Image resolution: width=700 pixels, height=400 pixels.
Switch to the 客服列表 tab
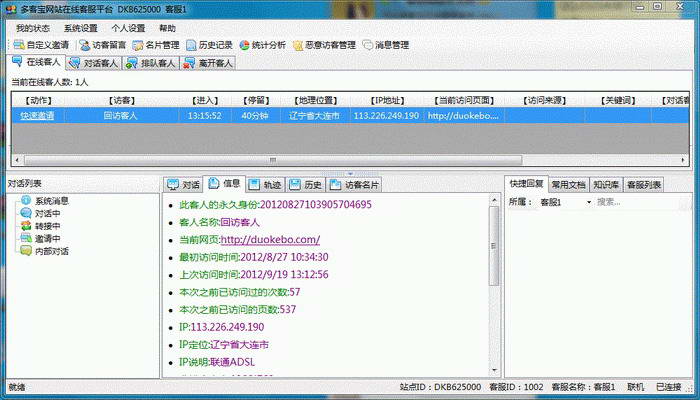pos(643,184)
